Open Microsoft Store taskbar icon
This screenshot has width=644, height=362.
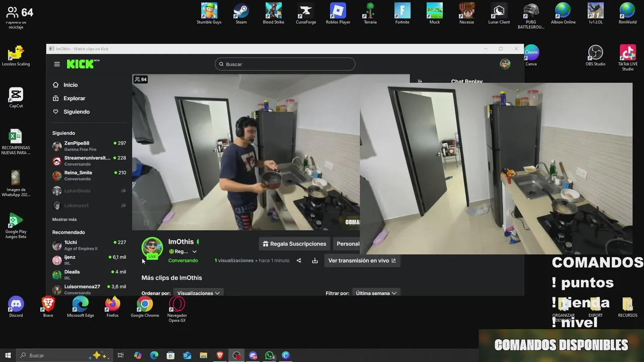[x=171, y=355]
